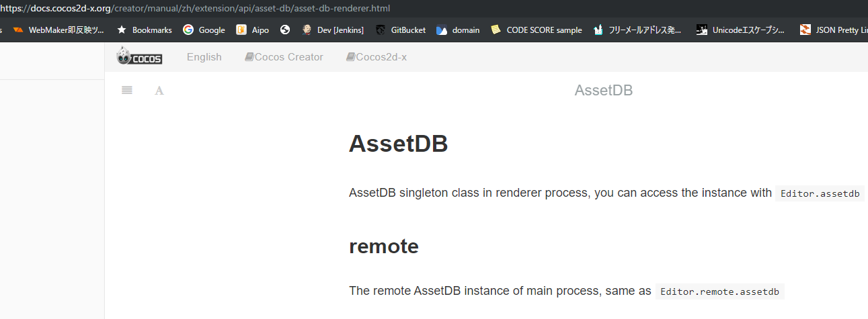This screenshot has height=319, width=868.
Task: Open the Cocos2d-x docs tab
Action: point(377,57)
